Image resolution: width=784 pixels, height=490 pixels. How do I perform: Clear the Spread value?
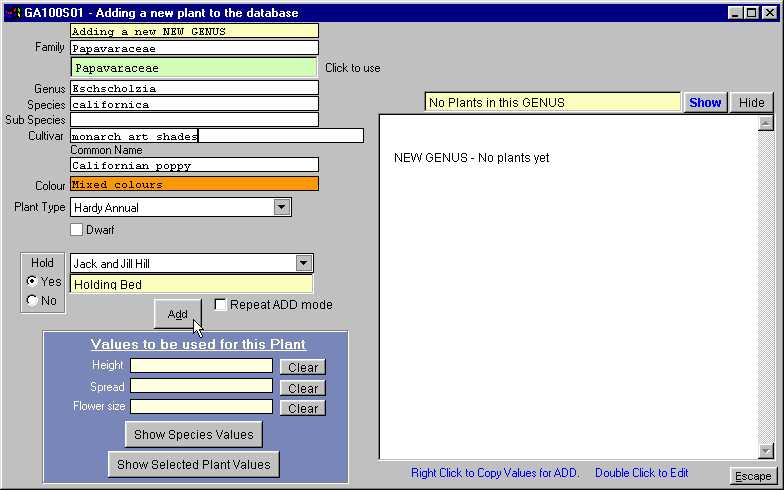302,388
